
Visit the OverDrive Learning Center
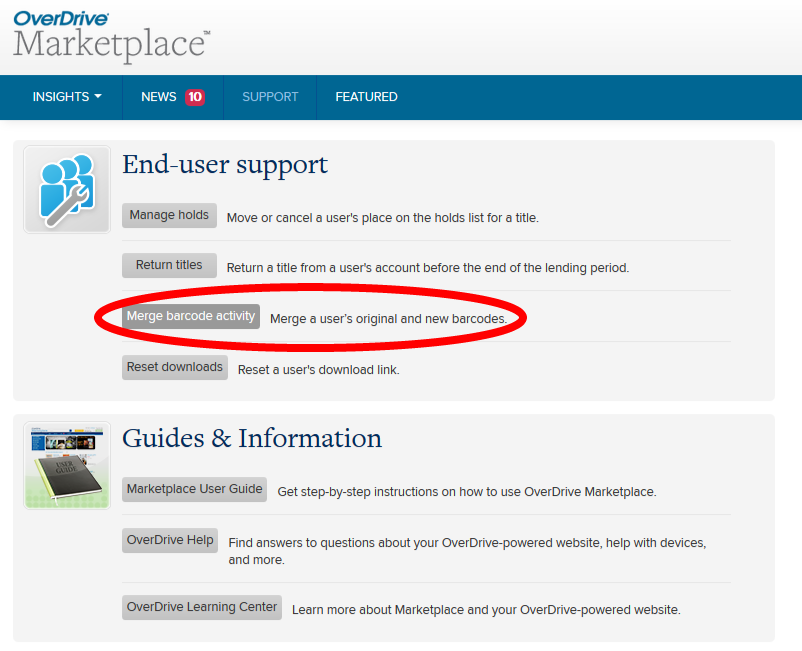[x=202, y=608]
